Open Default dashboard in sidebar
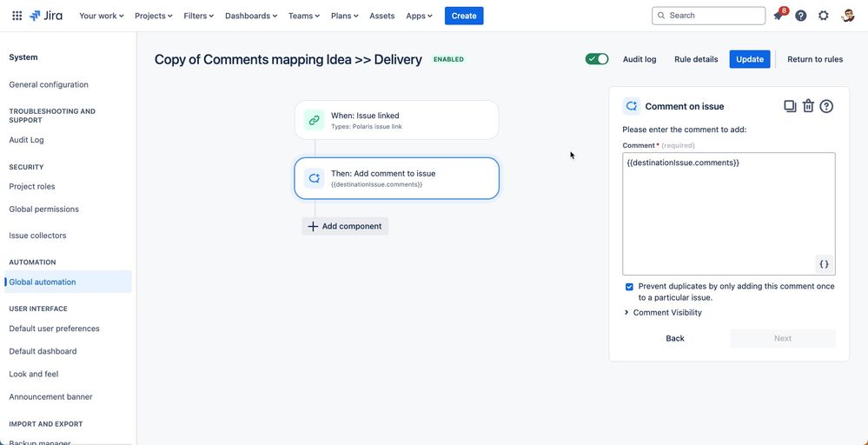The width and height of the screenshot is (868, 445). coord(43,351)
